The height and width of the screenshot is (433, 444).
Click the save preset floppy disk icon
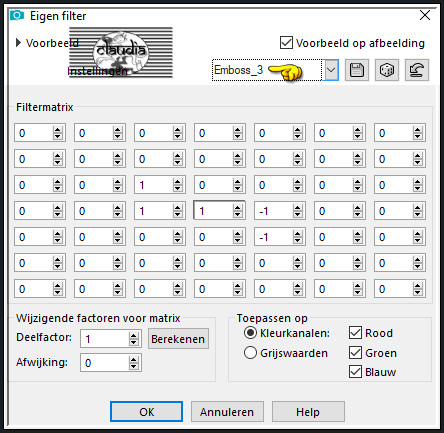point(357,70)
